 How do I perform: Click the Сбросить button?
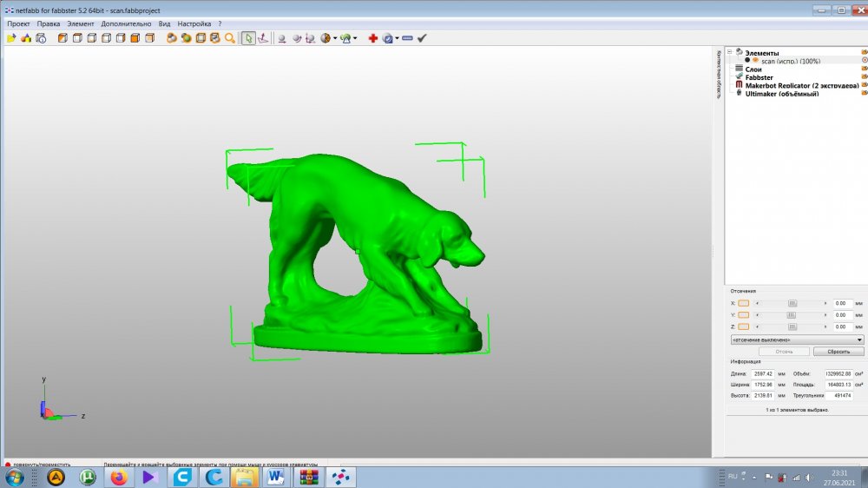(838, 352)
